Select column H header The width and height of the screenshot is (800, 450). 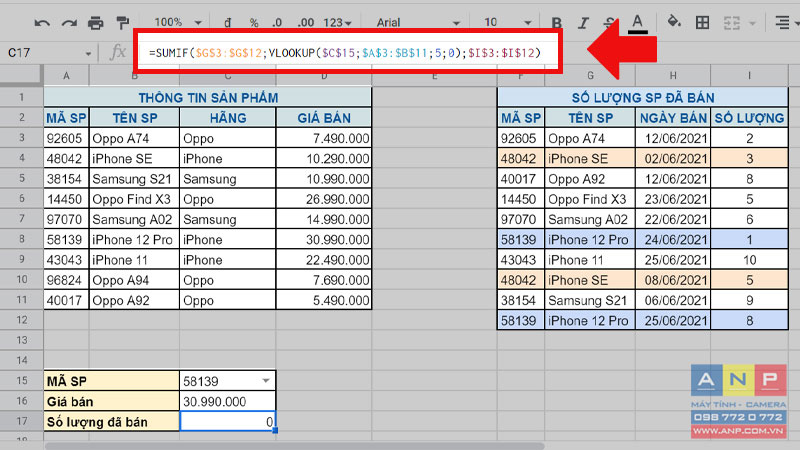click(x=673, y=76)
